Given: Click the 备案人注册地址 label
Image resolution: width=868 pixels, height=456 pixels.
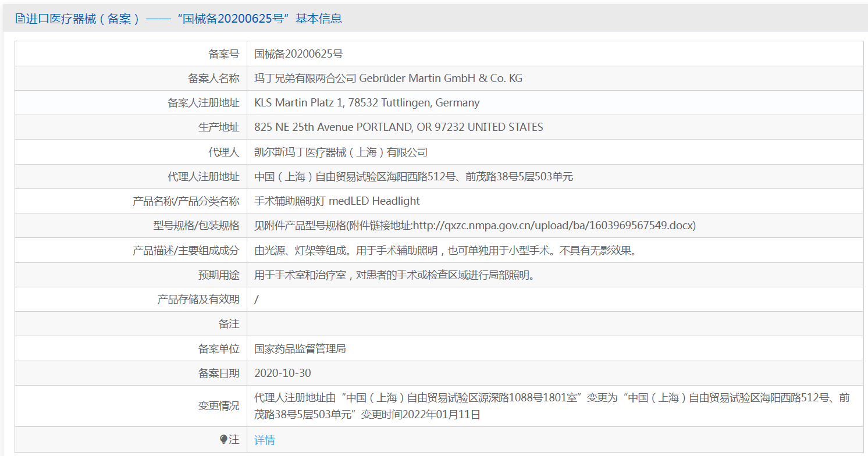Looking at the screenshot, I should coord(204,103).
